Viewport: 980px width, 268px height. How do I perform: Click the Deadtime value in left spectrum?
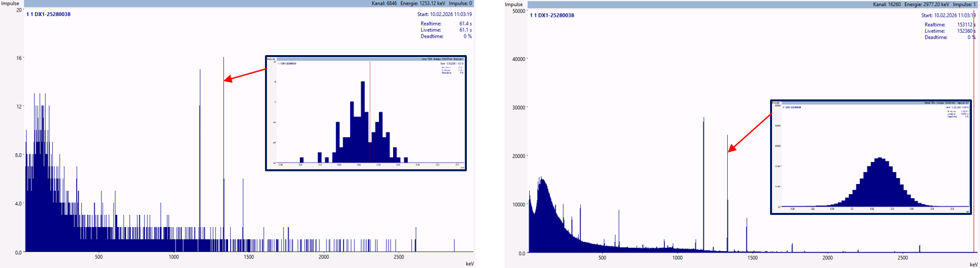click(x=467, y=37)
